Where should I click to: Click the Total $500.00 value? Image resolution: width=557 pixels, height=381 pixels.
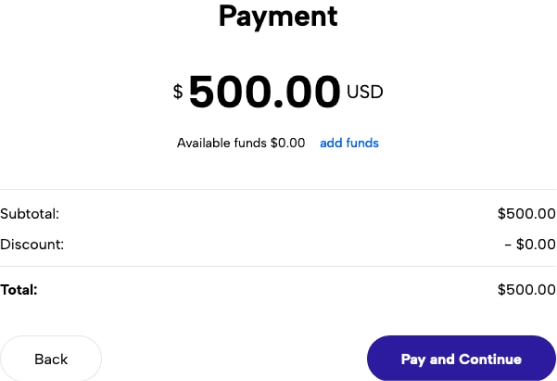pyautogui.click(x=526, y=290)
